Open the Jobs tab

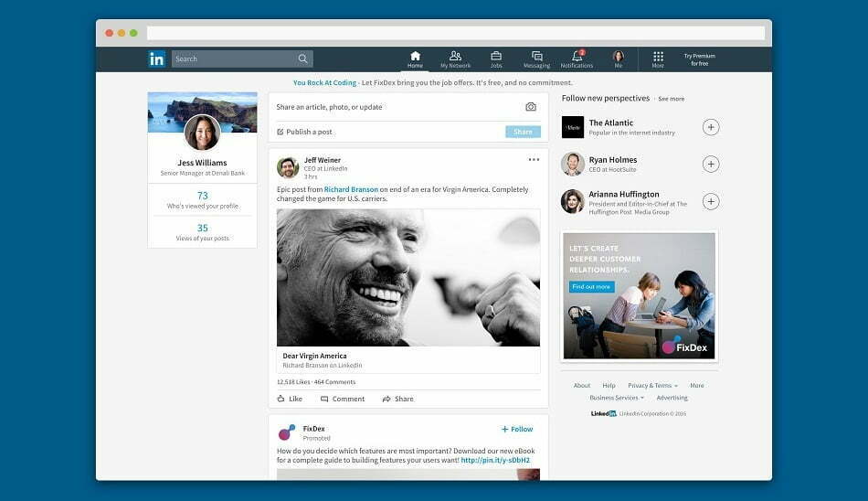coord(496,59)
